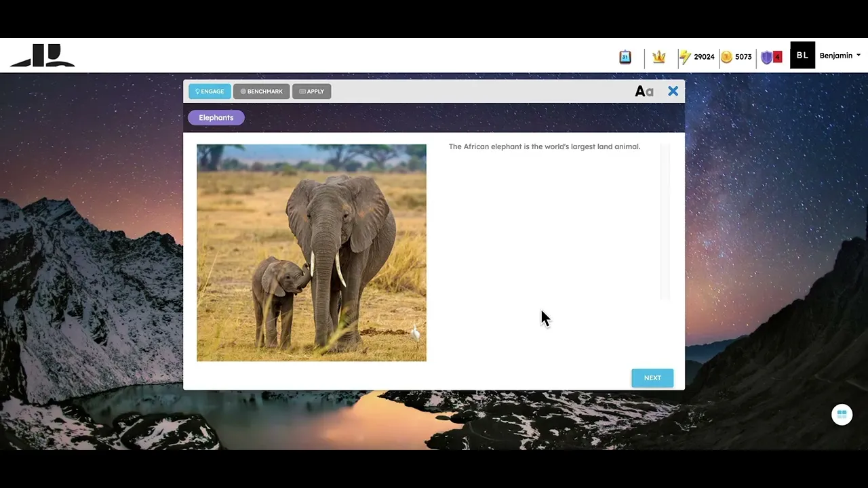The height and width of the screenshot is (488, 868).
Task: Switch to the Engage tab
Action: pos(210,91)
